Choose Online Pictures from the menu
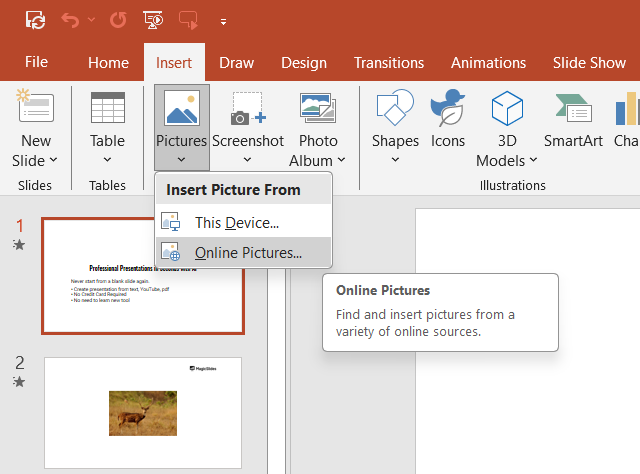 point(248,253)
